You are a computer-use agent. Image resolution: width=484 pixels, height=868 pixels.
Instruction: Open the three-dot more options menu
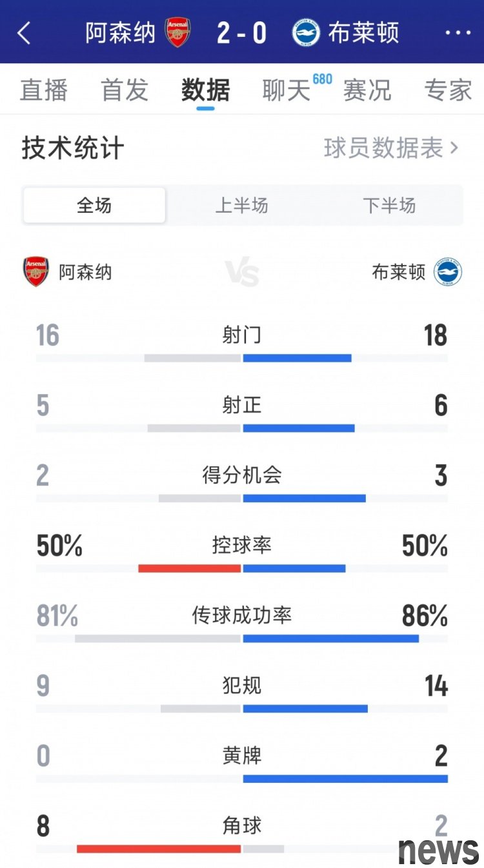click(458, 33)
